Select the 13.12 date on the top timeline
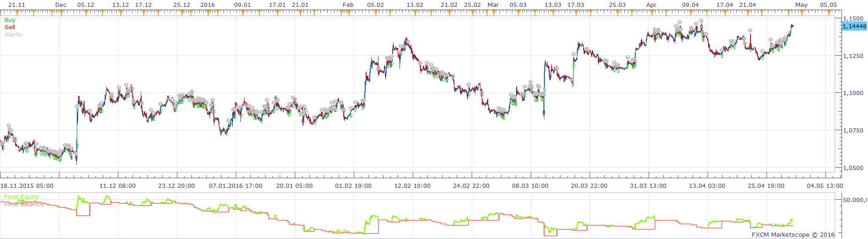Screen dimensions: 868x239 point(121,5)
